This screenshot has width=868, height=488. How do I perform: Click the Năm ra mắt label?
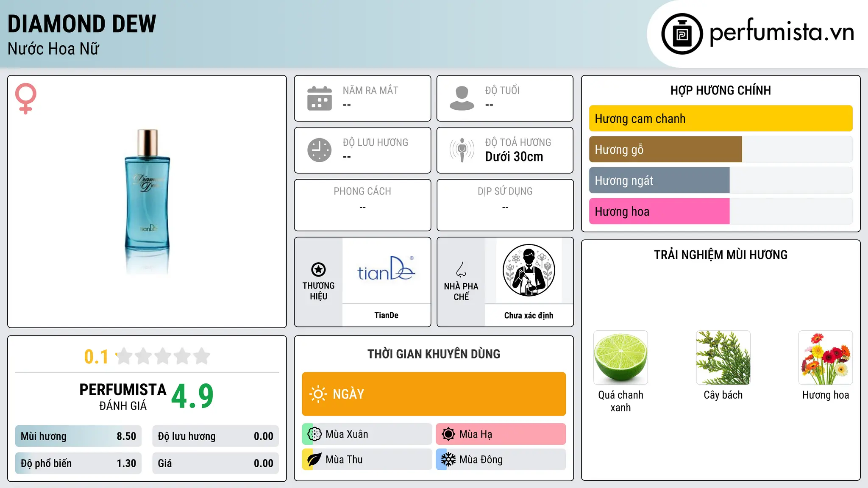[370, 90]
